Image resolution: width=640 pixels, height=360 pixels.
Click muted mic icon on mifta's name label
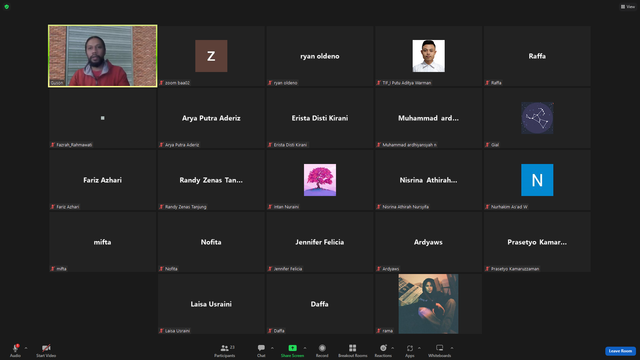pyautogui.click(x=53, y=269)
